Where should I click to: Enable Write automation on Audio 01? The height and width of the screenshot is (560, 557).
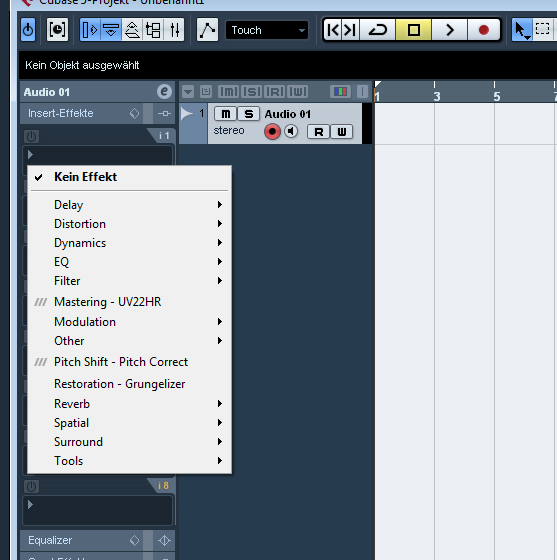[342, 132]
